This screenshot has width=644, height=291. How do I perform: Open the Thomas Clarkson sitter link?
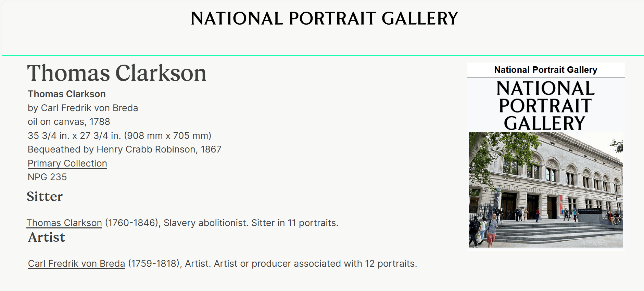tap(64, 223)
